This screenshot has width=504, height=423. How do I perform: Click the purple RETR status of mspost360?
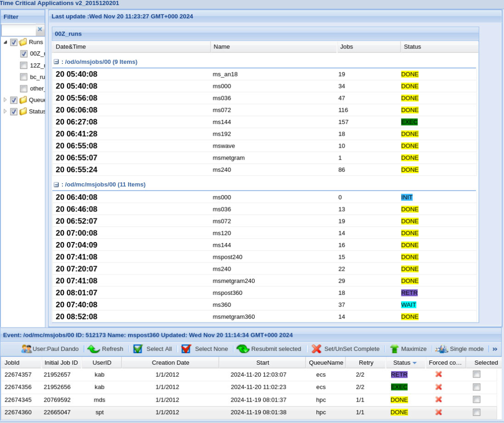point(409,293)
